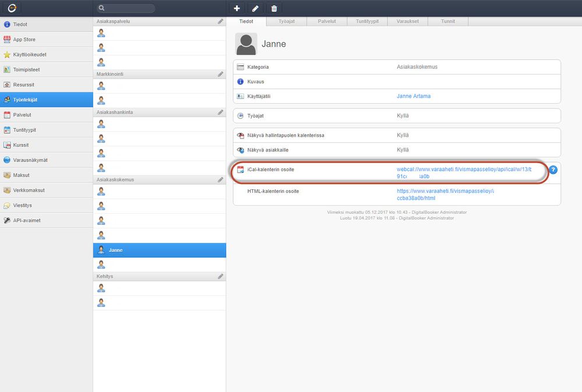Select last employee under Kehitys
This screenshot has width=582, height=392.
pyautogui.click(x=160, y=303)
